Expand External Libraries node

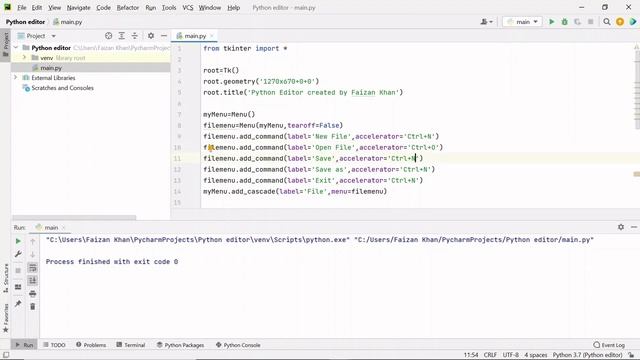tap(16, 78)
